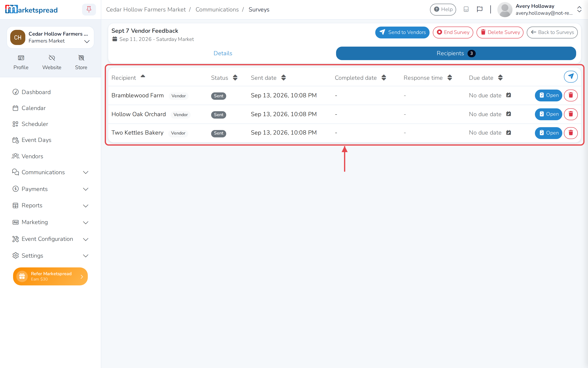Delete the Two Kettles Bakery recipient
Screen dimensions: 588x368
(570, 133)
